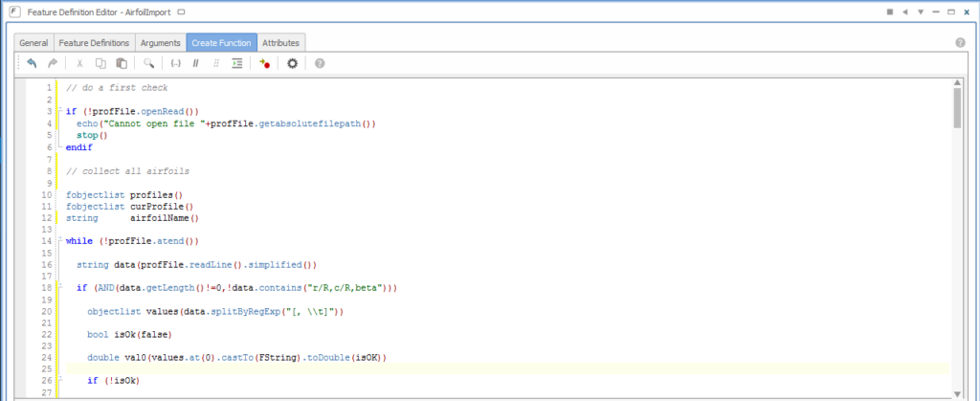Toggle breakpoint with the red dot icon
The height and width of the screenshot is (401, 980).
[x=265, y=63]
